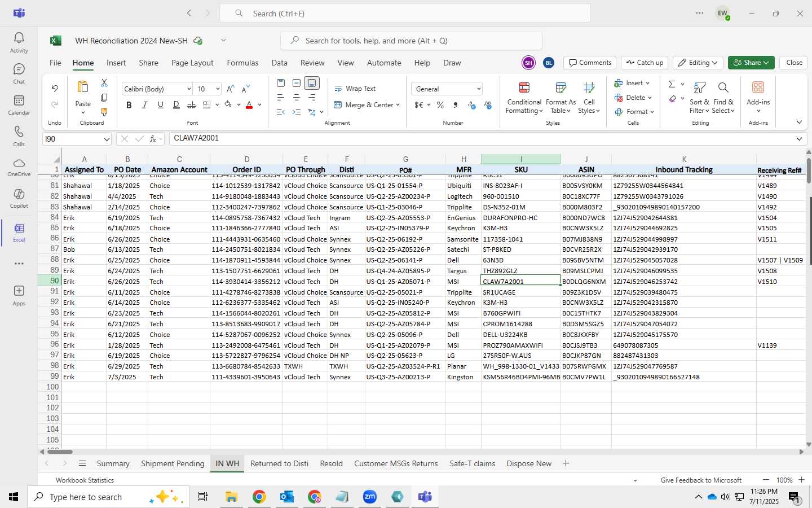Click the Format Painter icon
Screen dimensions: 812x508
(x=104, y=112)
